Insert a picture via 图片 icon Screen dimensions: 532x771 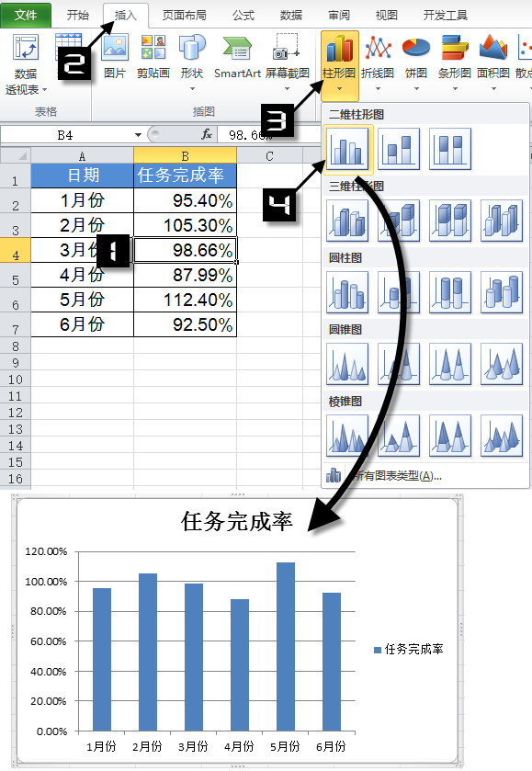point(115,57)
